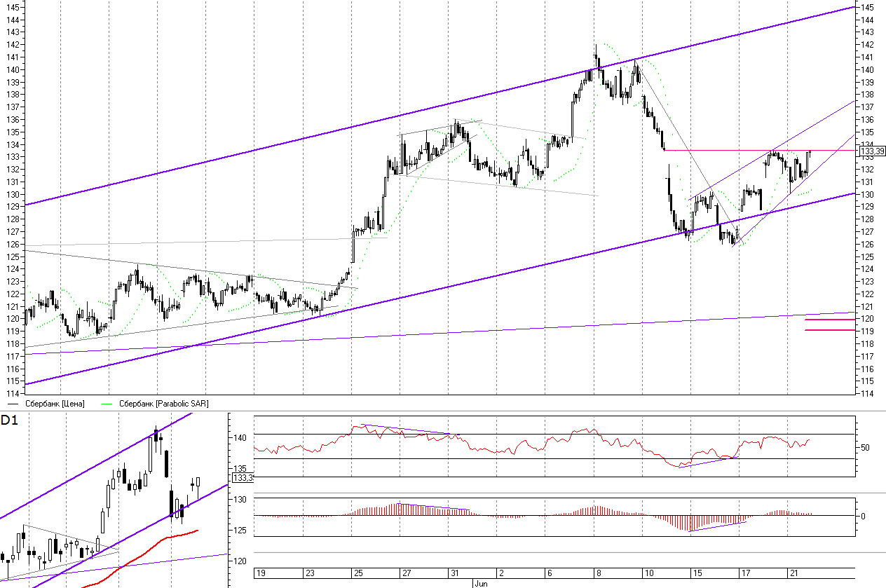Select date 25 on the time axis
Viewport: 886px width, 588px height.
(x=358, y=573)
